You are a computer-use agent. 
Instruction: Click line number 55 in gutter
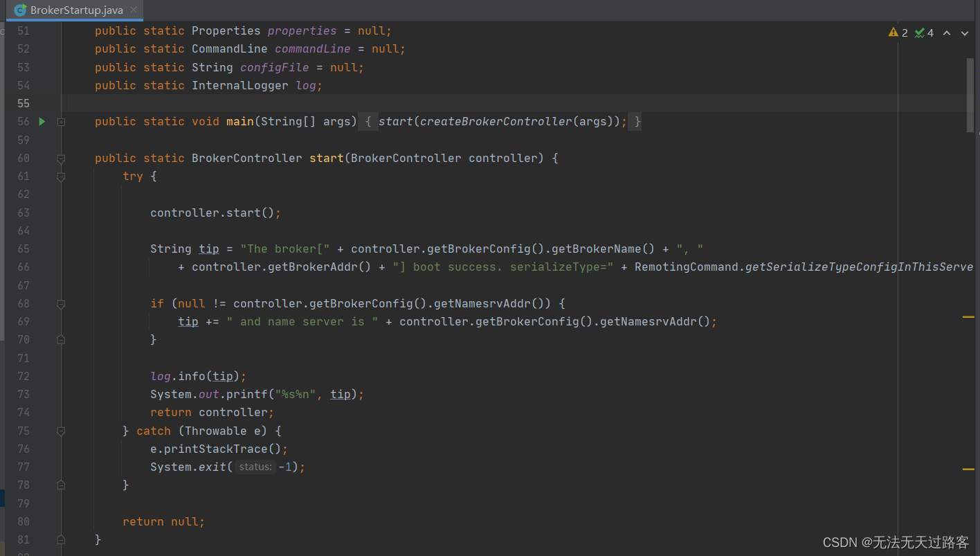pos(24,103)
